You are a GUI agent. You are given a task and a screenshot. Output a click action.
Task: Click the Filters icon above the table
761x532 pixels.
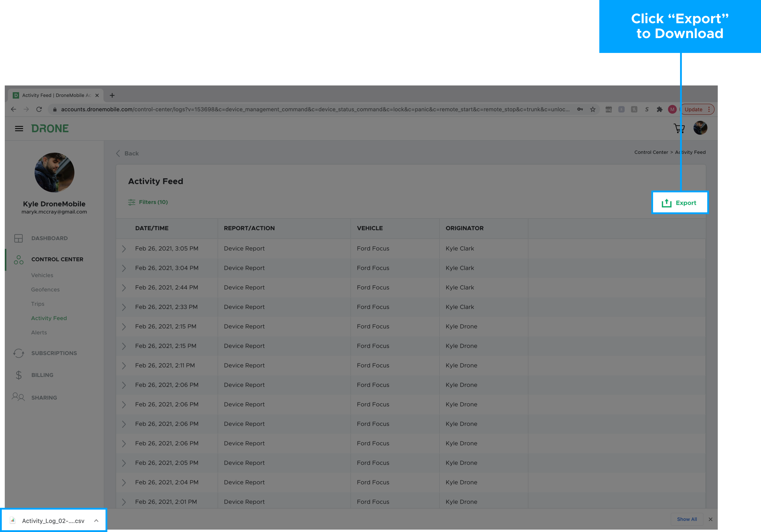131,202
